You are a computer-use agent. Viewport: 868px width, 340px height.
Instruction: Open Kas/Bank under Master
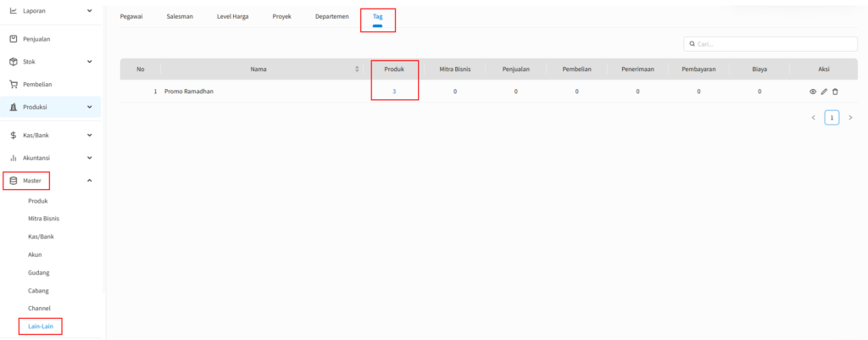tap(41, 237)
